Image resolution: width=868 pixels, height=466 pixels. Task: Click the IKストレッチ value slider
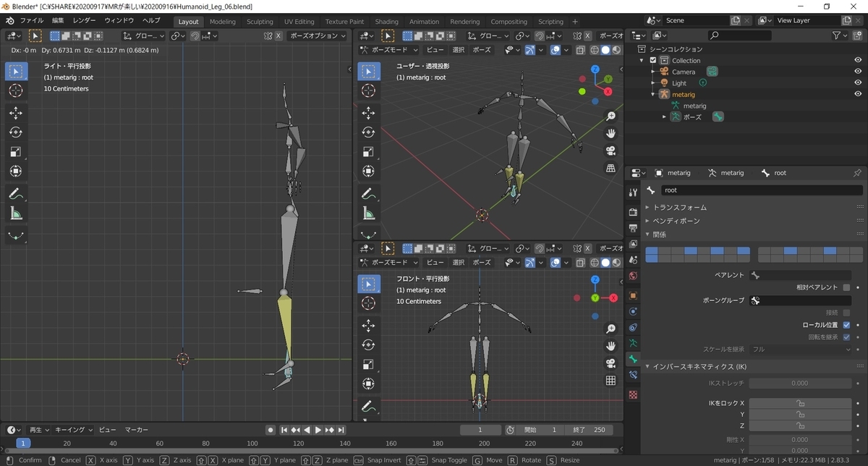tap(800, 383)
